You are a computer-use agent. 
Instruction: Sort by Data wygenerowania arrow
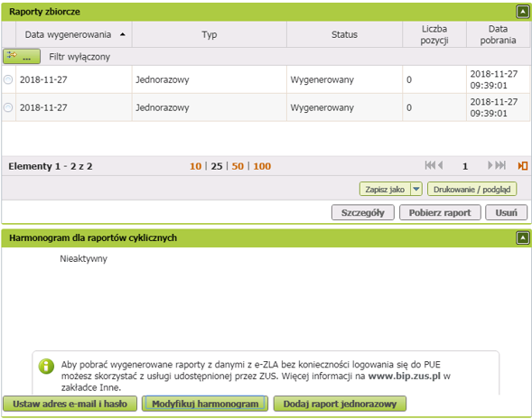tap(123, 34)
